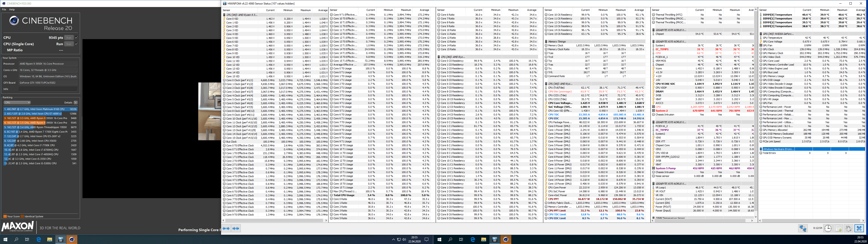
Task: Select the GPU Memory Allocated row
Action: (812, 130)
